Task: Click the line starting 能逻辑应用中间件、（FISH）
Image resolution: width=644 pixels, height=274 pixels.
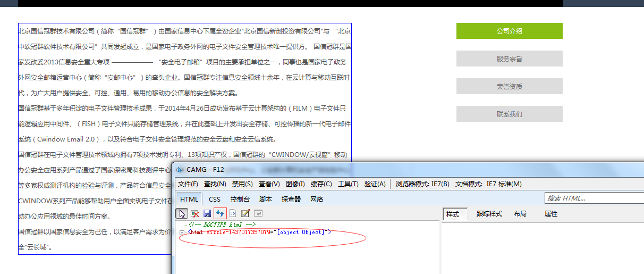Action: pos(184,124)
